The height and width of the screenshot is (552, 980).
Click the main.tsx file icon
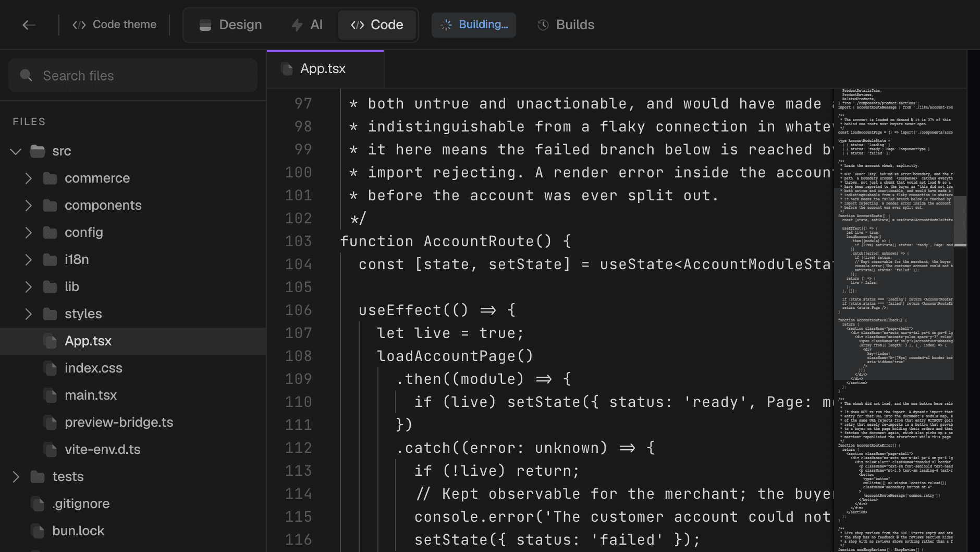coord(51,395)
